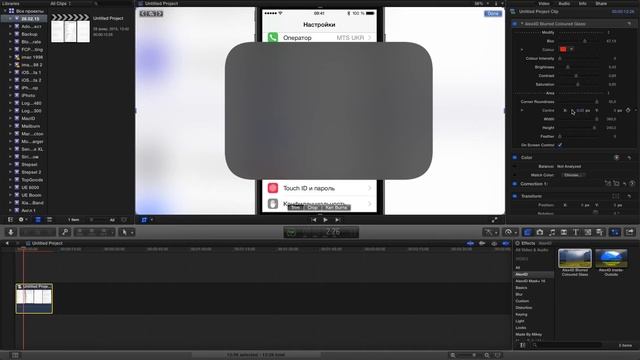Toggle the Color section enable checkbox

click(515, 158)
